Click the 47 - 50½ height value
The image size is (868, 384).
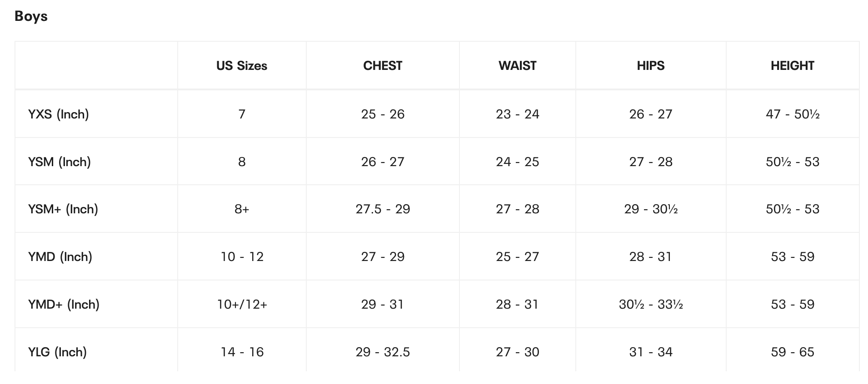pos(792,114)
